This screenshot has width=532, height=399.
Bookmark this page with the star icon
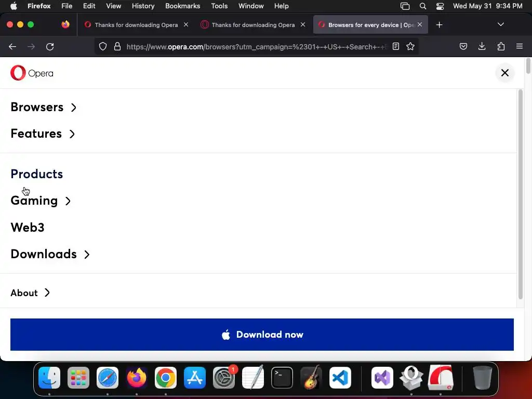click(410, 46)
